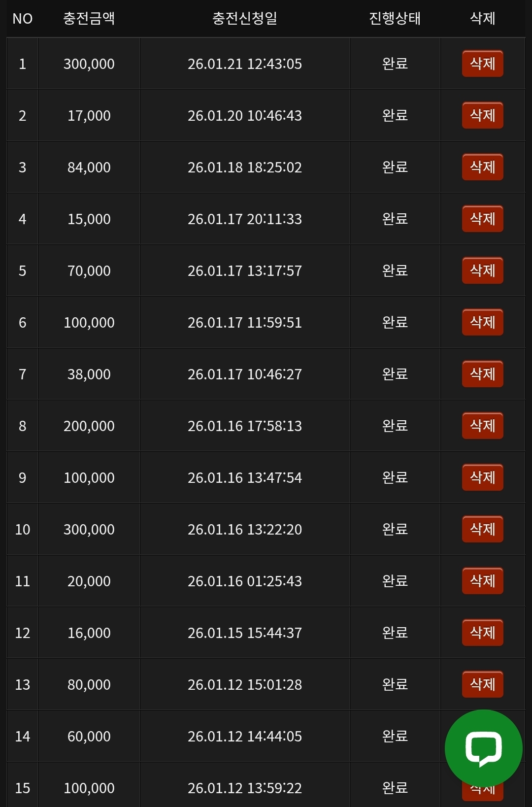Viewport: 532px width, 807px height.
Task: Delete the 16,000 charge entry
Action: click(x=482, y=633)
